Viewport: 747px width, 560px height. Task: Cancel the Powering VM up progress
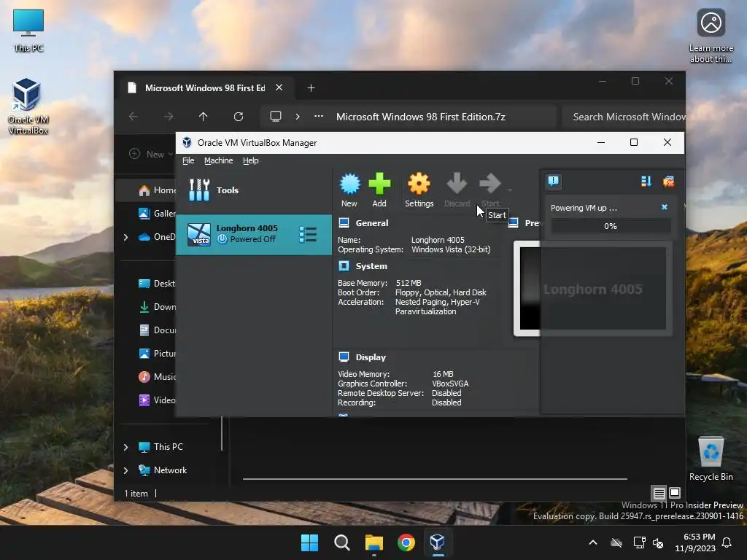pos(665,207)
